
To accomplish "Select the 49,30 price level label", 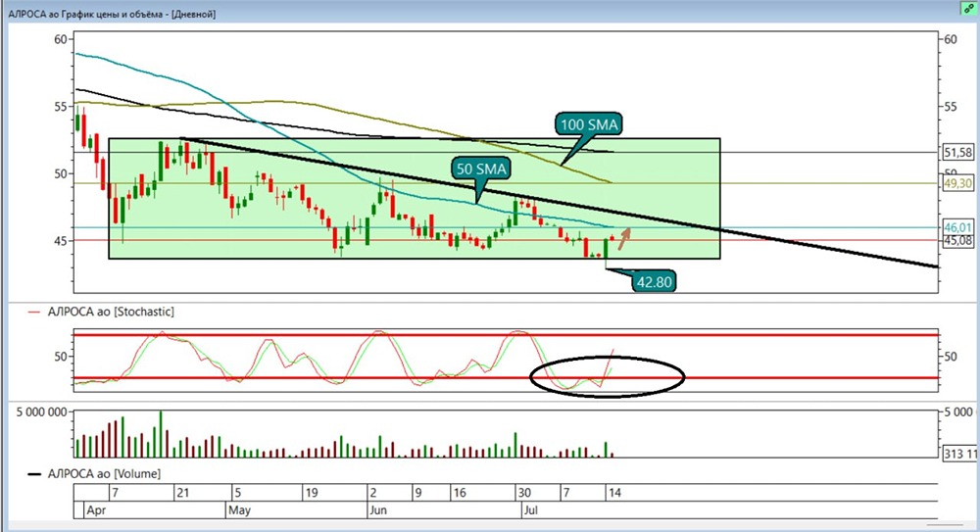I will (x=958, y=183).
